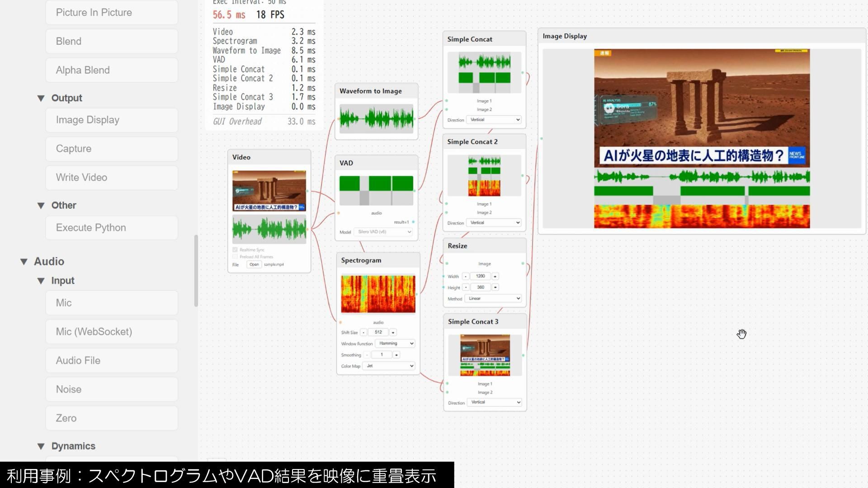The image size is (868, 488).
Task: Increase Resize node Width with plus button
Action: click(495, 277)
